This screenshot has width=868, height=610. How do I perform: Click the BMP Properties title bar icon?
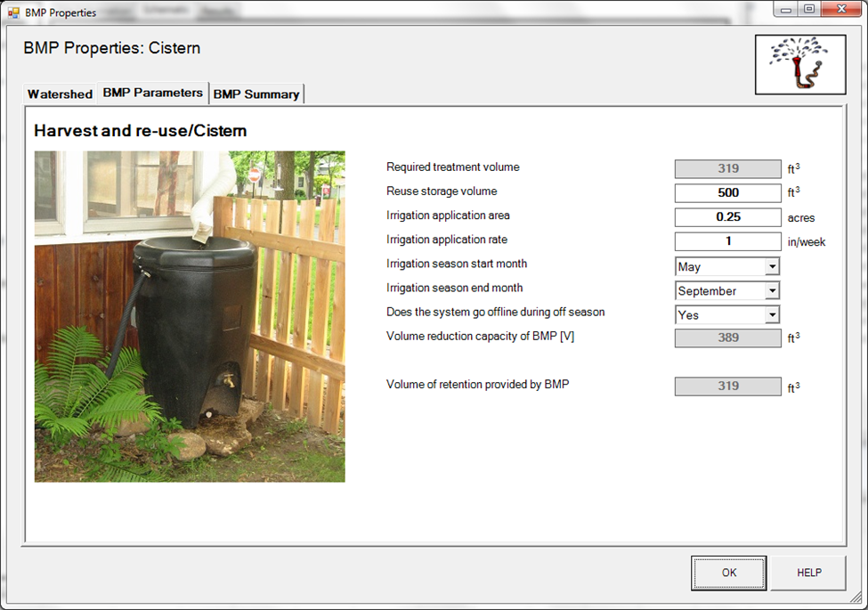point(13,12)
